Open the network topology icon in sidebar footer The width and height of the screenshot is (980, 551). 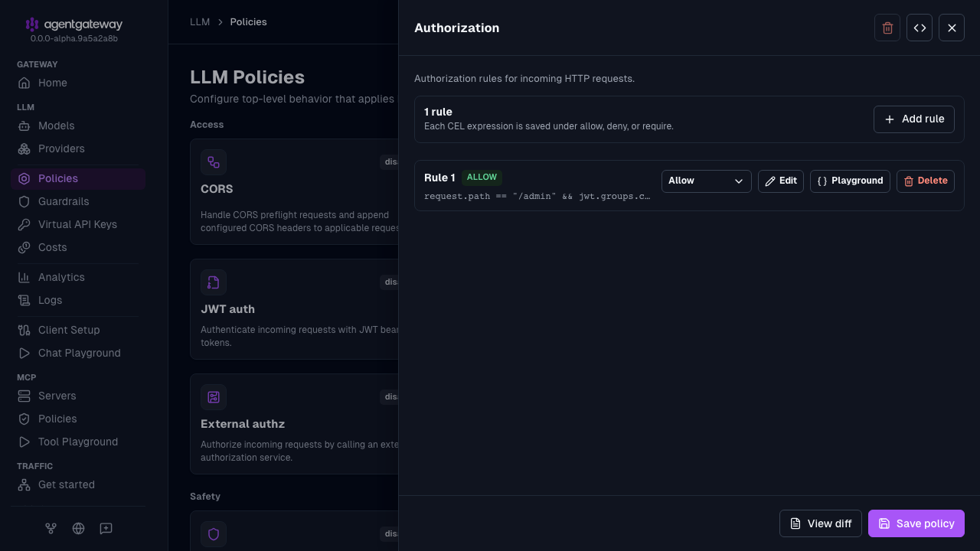51,528
